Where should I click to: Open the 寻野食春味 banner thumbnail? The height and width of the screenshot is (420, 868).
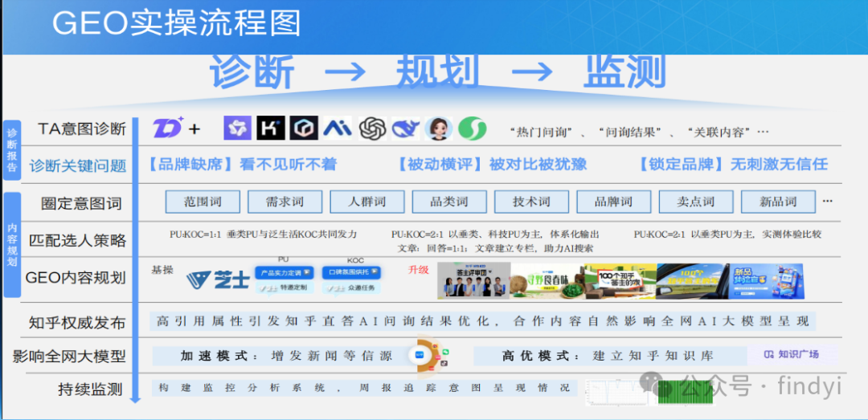(547, 280)
